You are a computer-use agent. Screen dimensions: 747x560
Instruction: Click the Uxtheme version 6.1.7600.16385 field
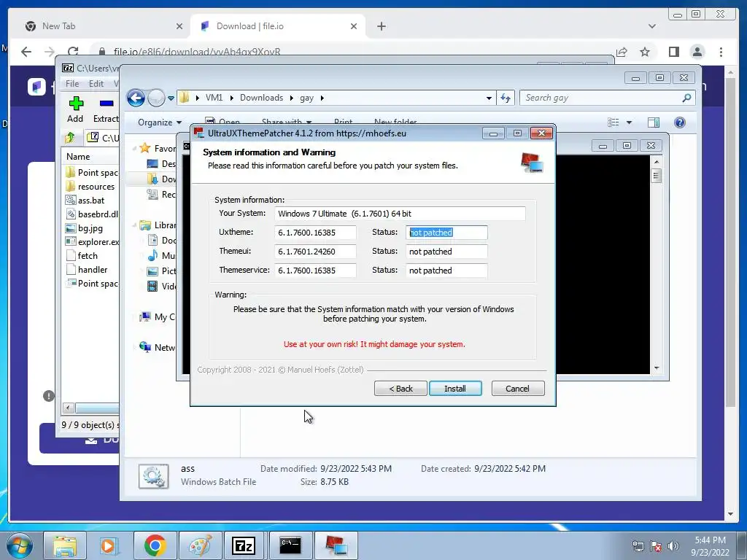315,233
